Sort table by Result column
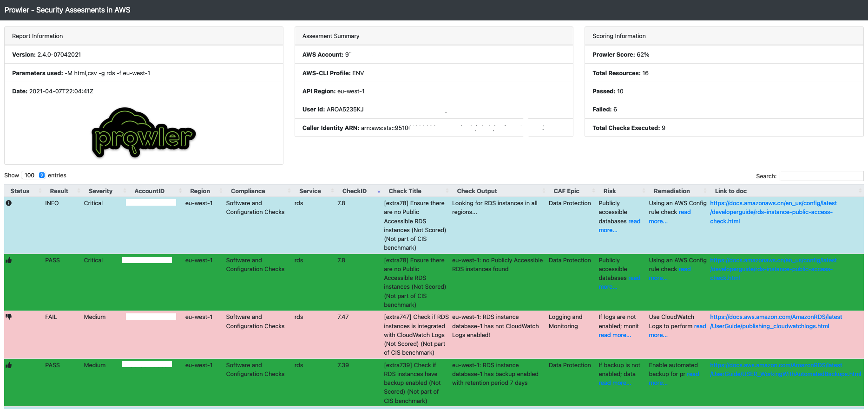Screen dimensions: 868x409 tap(59, 191)
